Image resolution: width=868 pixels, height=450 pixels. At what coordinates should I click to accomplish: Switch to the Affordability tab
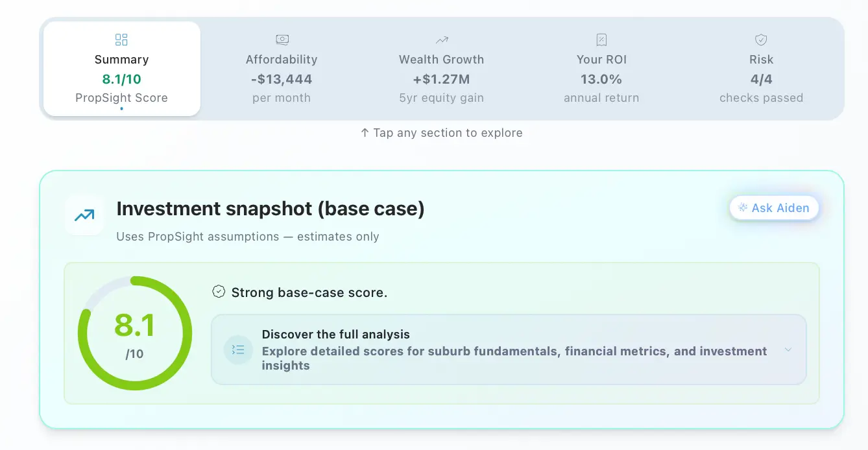[282, 69]
